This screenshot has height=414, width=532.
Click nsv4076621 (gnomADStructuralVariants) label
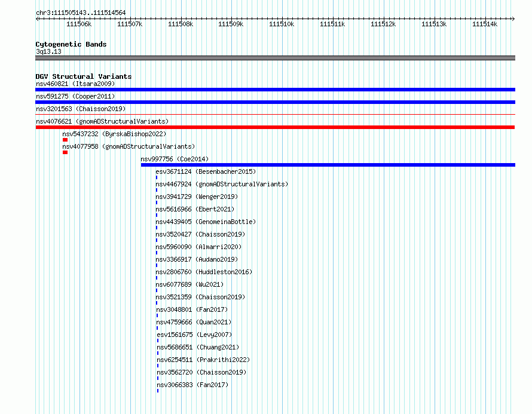(x=102, y=121)
